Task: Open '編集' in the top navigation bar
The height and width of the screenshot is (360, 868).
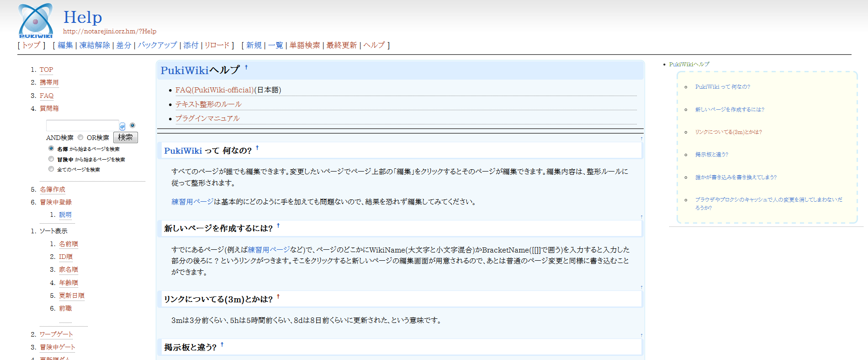Action: (x=65, y=45)
